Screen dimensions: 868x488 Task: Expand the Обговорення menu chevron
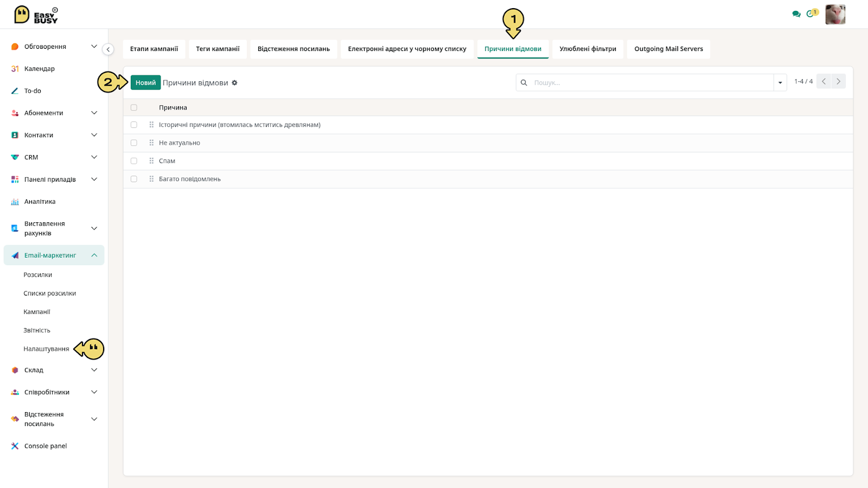coord(94,47)
